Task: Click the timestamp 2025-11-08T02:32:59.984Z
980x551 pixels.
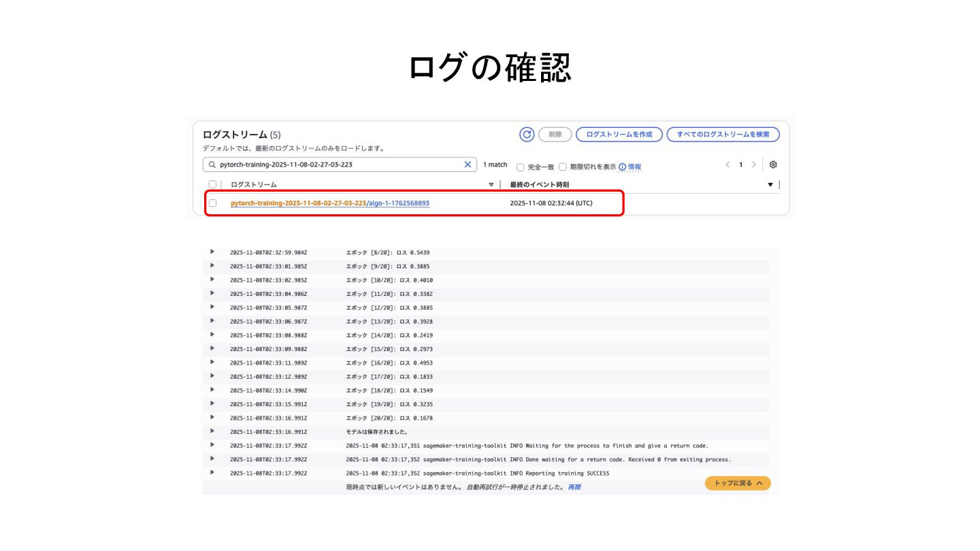Action: (268, 252)
